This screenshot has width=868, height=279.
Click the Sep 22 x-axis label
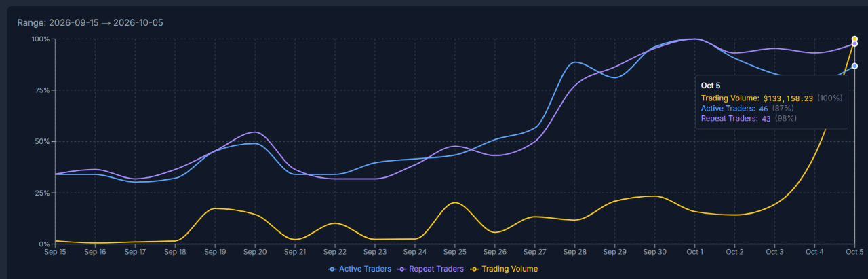click(335, 251)
